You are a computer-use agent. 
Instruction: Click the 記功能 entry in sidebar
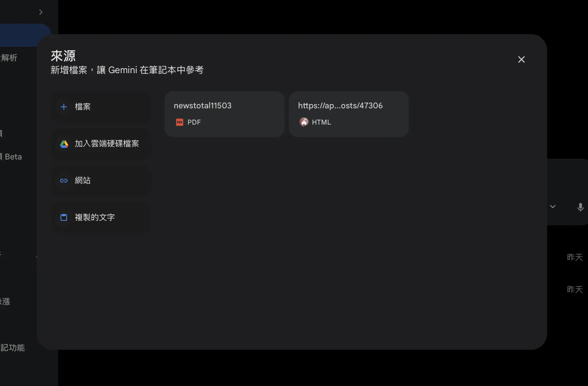click(x=12, y=348)
